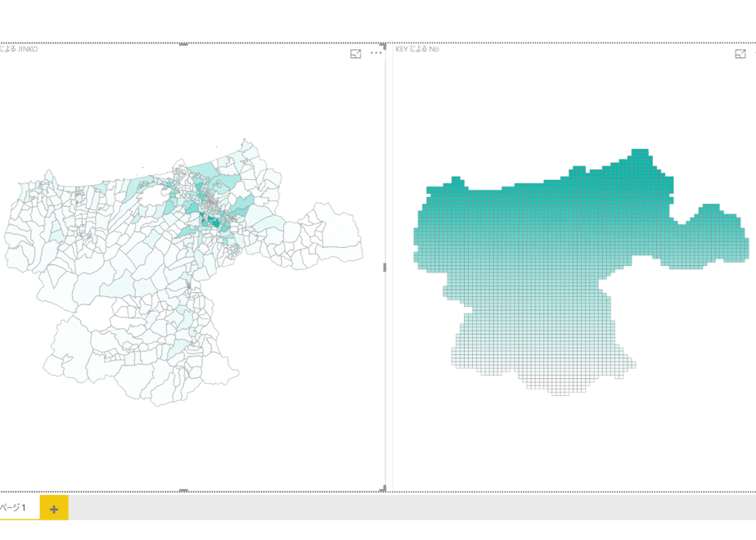
Task: Click the JINKO visual title text
Action: [19, 49]
